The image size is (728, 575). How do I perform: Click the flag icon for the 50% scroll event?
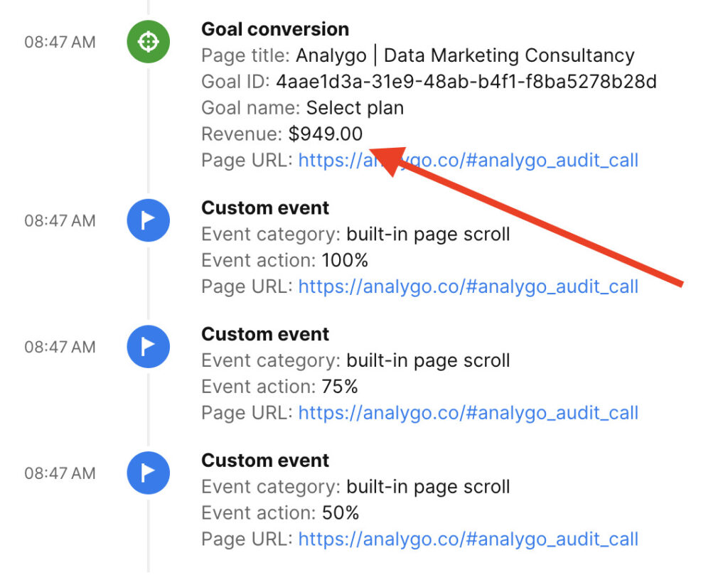point(148,473)
